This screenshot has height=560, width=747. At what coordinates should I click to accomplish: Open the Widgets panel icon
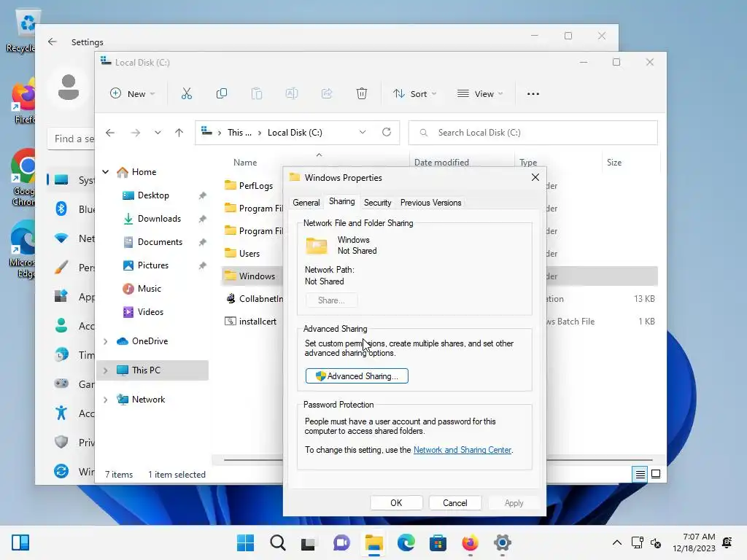pyautogui.click(x=20, y=542)
